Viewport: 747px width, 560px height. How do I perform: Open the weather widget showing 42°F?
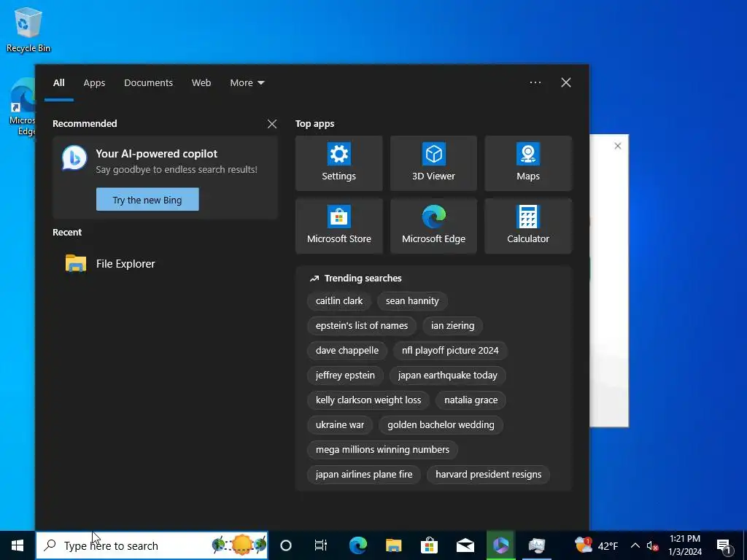(597, 545)
